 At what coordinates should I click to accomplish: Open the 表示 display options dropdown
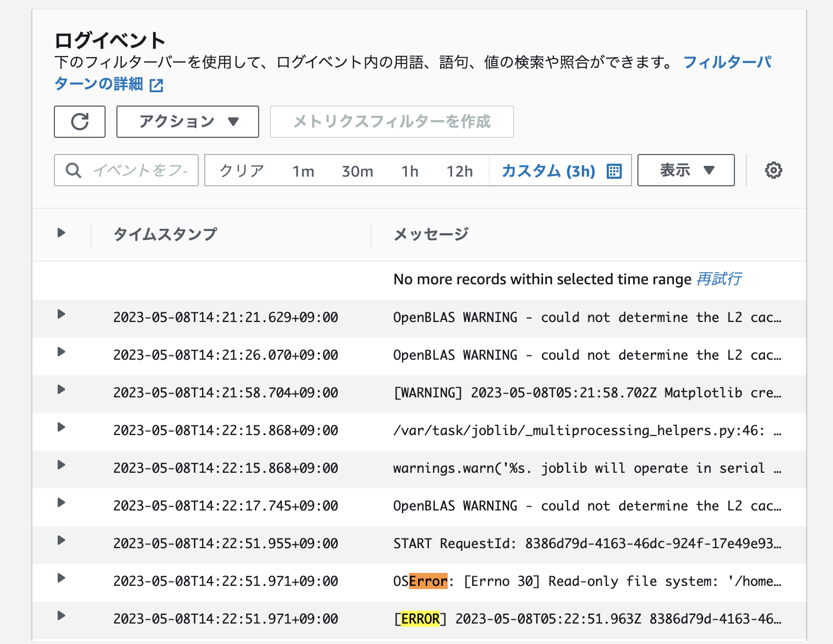pyautogui.click(x=686, y=170)
